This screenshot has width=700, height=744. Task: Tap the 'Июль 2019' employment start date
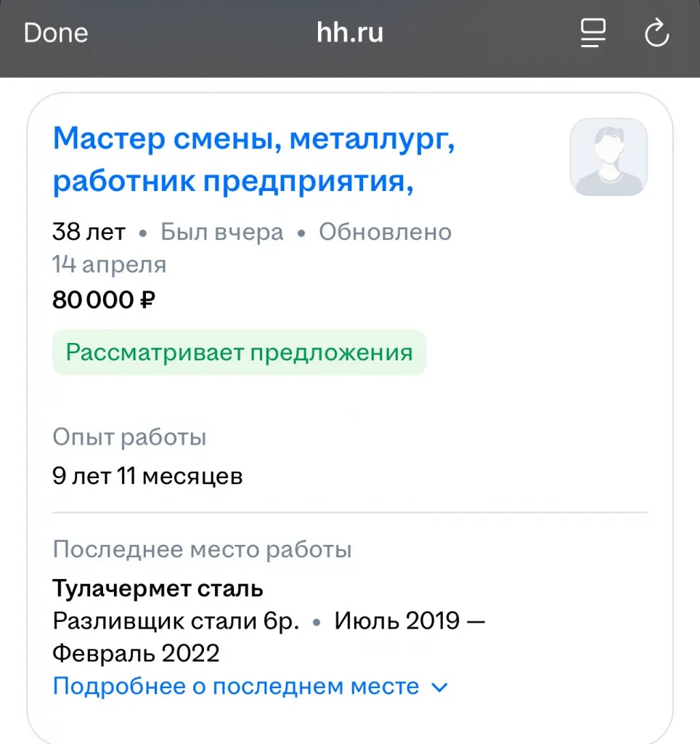coord(396,622)
